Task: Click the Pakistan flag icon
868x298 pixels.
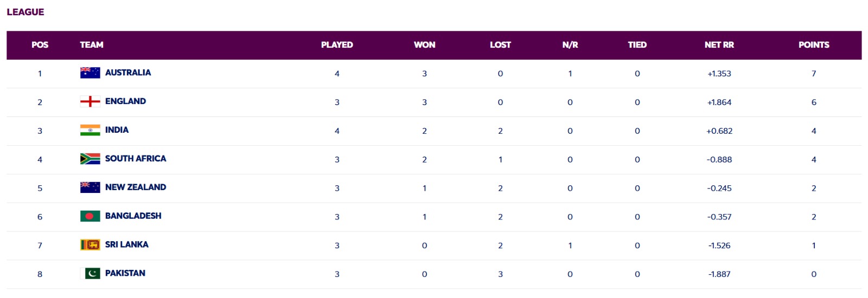Action: (90, 274)
